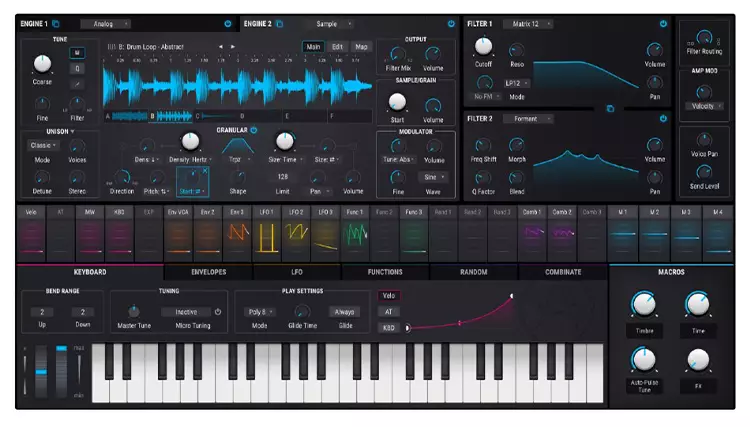
Task: Toggle Filter 2 power button
Action: pos(663,119)
